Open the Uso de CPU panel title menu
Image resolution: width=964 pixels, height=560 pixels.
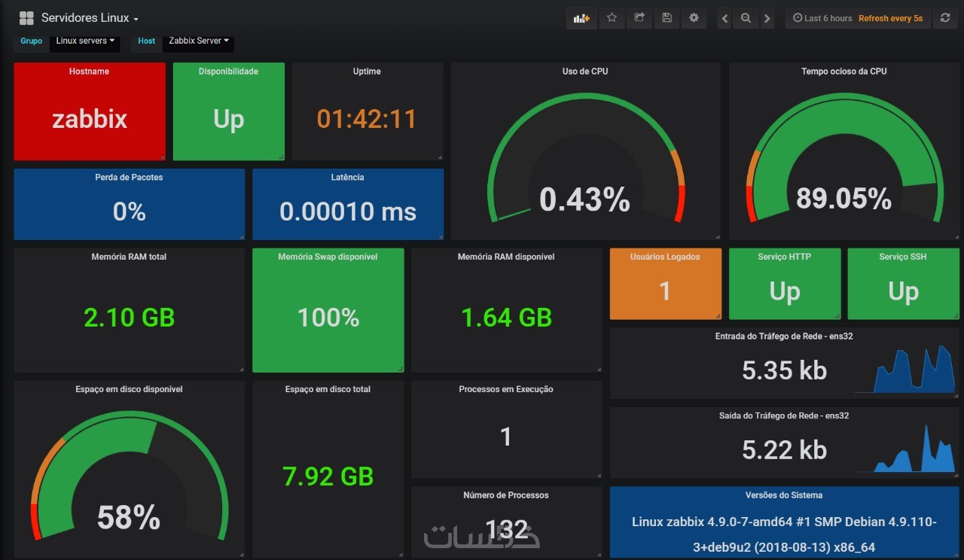(585, 72)
